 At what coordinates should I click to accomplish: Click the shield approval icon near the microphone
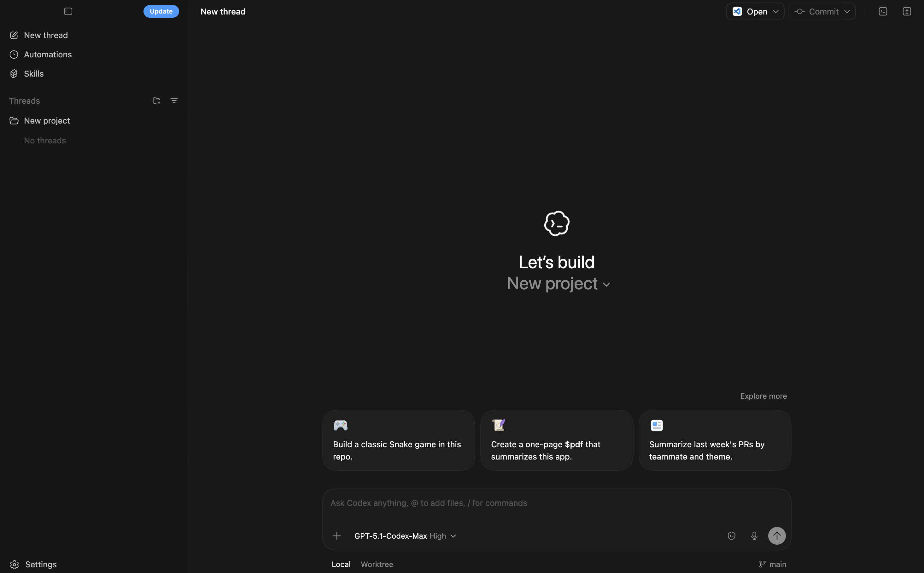731,536
